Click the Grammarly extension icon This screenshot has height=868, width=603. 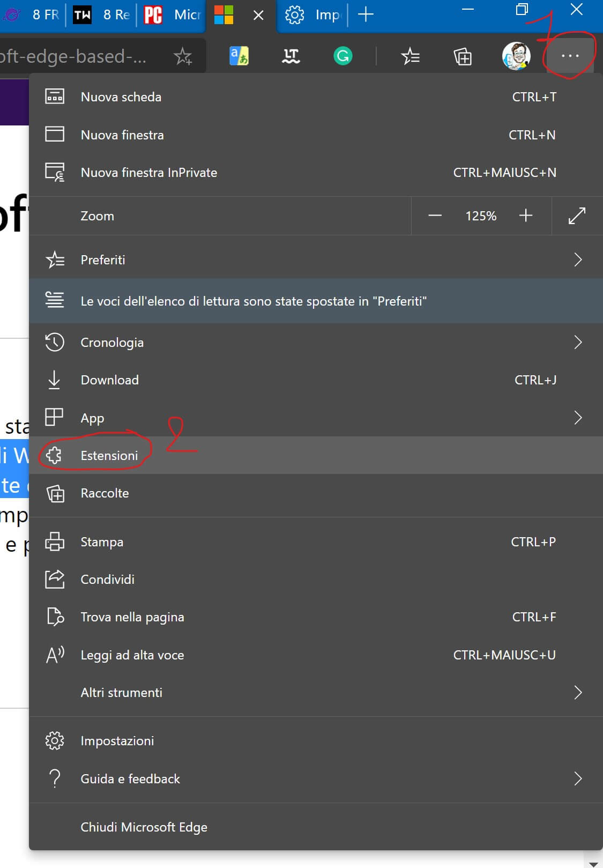point(343,56)
